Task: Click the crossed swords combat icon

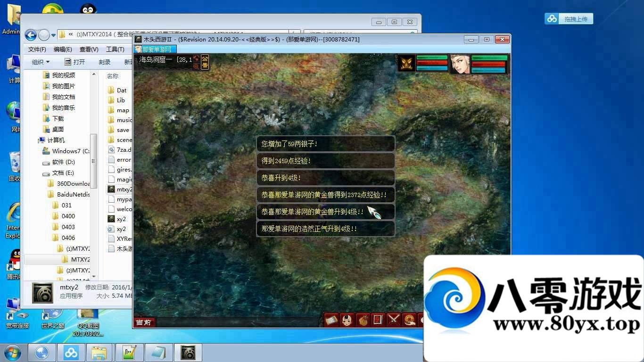Action: 393,320
